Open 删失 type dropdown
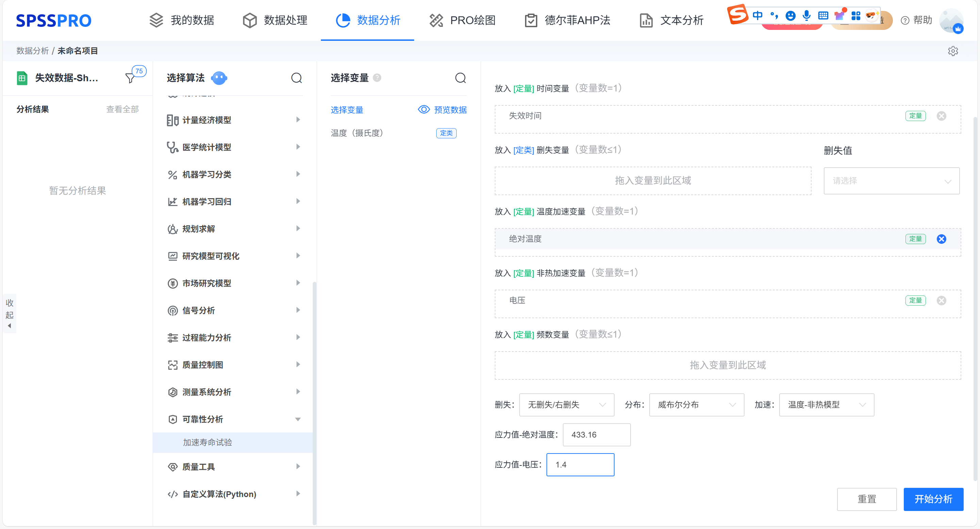 566,405
